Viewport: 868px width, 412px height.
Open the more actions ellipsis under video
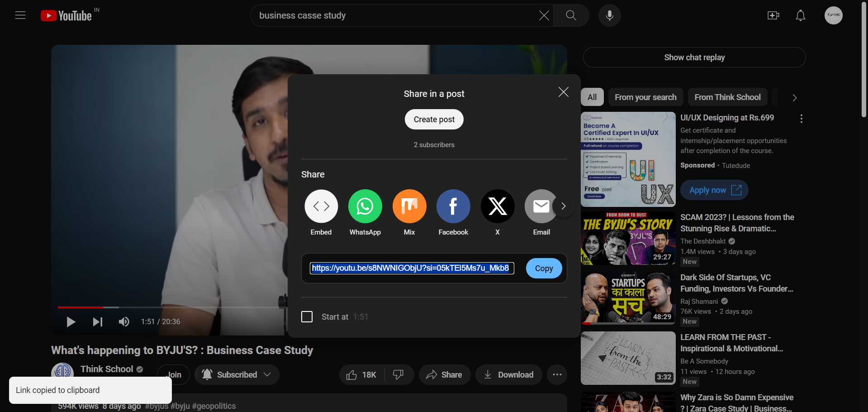pos(557,375)
